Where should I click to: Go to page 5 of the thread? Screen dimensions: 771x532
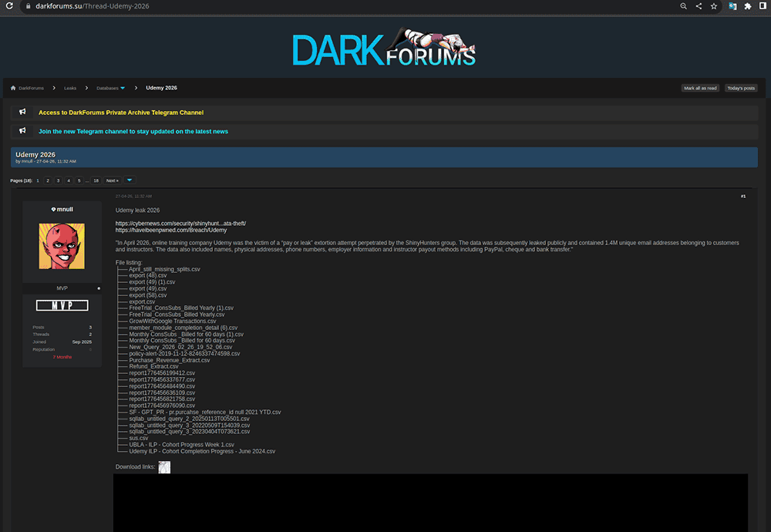(79, 180)
